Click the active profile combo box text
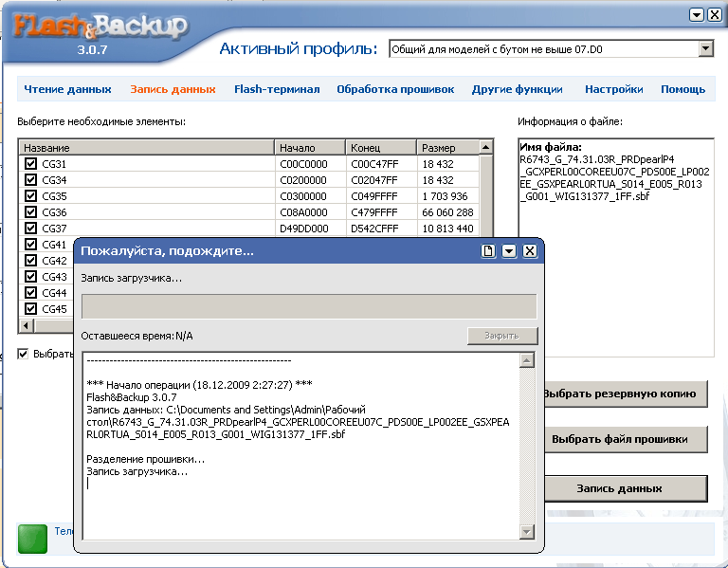Image resolution: width=728 pixels, height=568 pixels. (x=497, y=49)
